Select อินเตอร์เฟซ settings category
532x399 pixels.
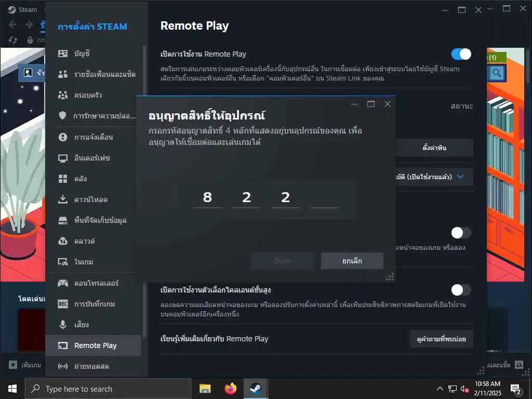tap(94, 158)
